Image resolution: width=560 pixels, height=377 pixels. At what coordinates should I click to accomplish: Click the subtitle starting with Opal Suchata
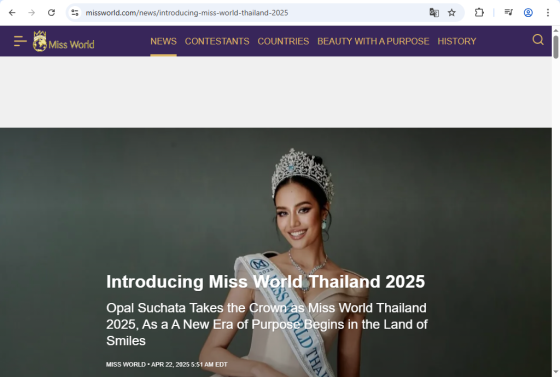tap(267, 324)
